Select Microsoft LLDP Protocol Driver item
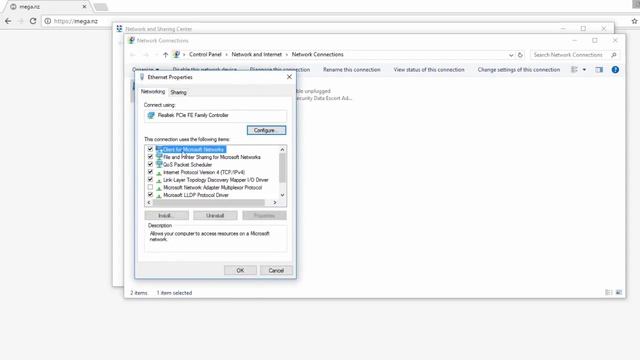This screenshot has height=360, width=640. click(196, 195)
